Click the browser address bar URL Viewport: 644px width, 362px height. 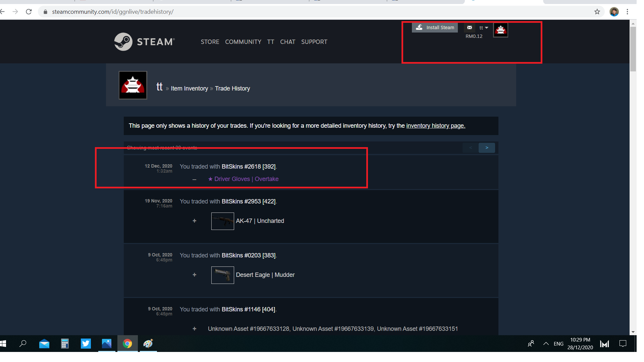pyautogui.click(x=113, y=12)
